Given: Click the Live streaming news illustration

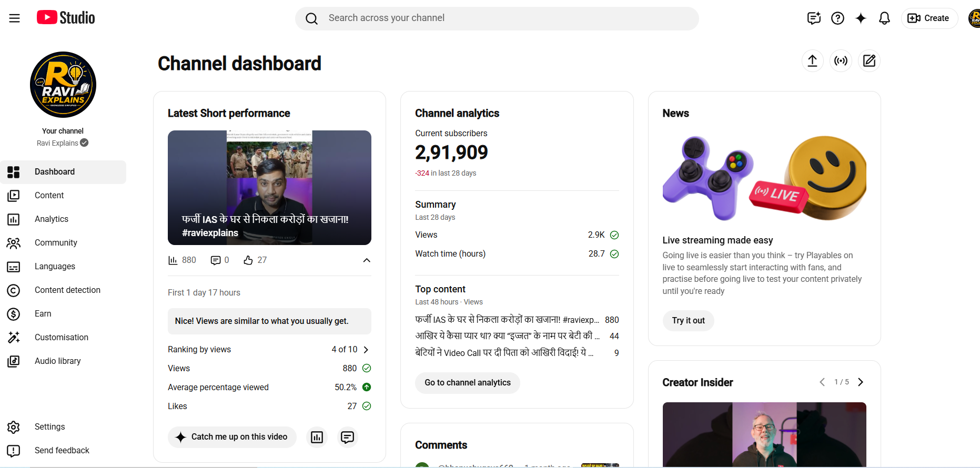Looking at the screenshot, I should (x=764, y=178).
